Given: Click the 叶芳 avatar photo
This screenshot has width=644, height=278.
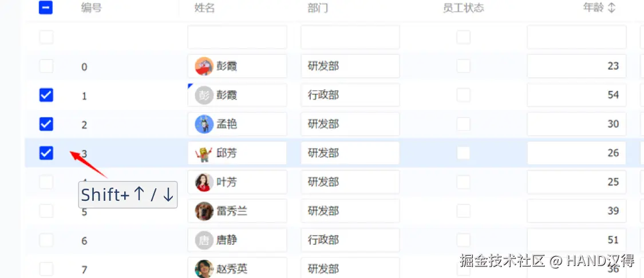Looking at the screenshot, I should [x=204, y=182].
